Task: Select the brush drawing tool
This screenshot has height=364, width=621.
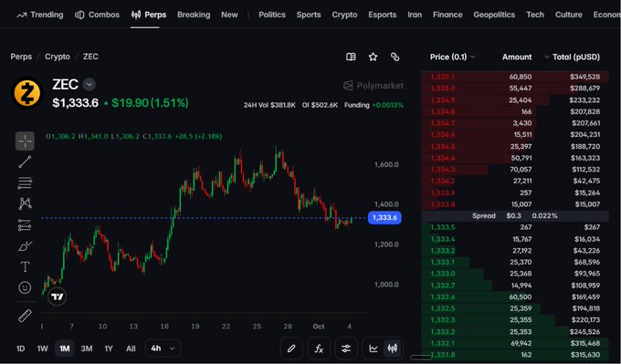Action: pyautogui.click(x=25, y=246)
